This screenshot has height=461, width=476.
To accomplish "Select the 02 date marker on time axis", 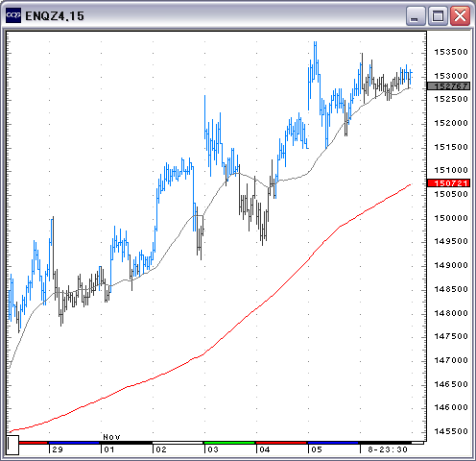I will pos(161,449).
